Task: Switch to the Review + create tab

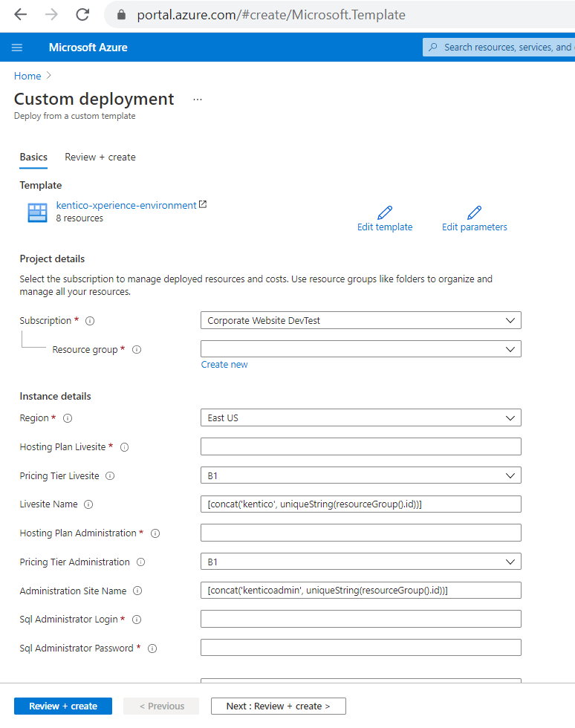Action: [x=100, y=157]
